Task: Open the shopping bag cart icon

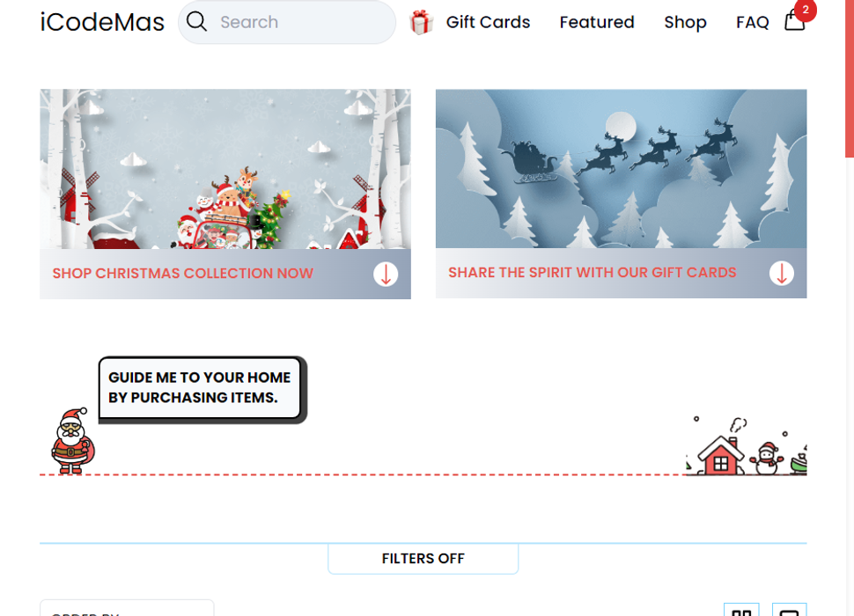Action: coord(795,19)
